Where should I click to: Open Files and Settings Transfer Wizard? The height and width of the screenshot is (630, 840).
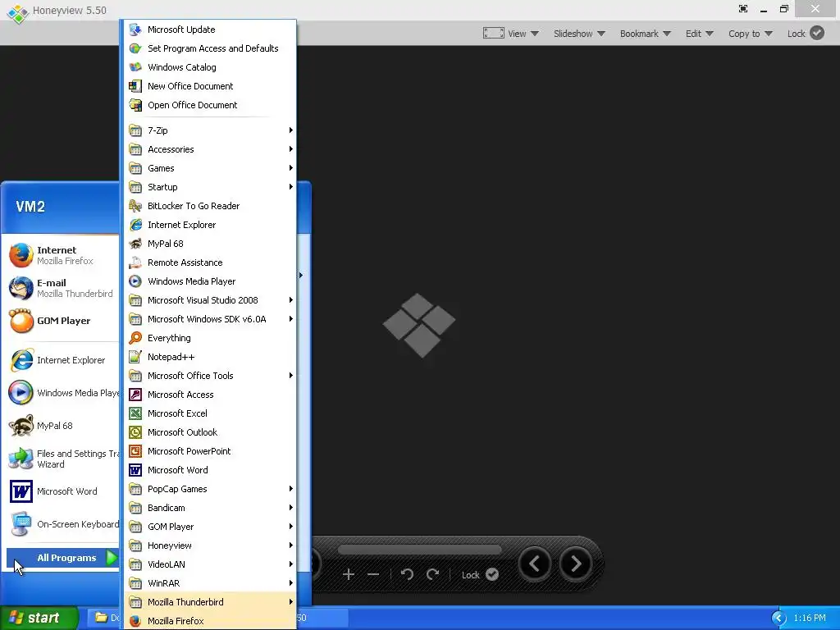coord(62,459)
